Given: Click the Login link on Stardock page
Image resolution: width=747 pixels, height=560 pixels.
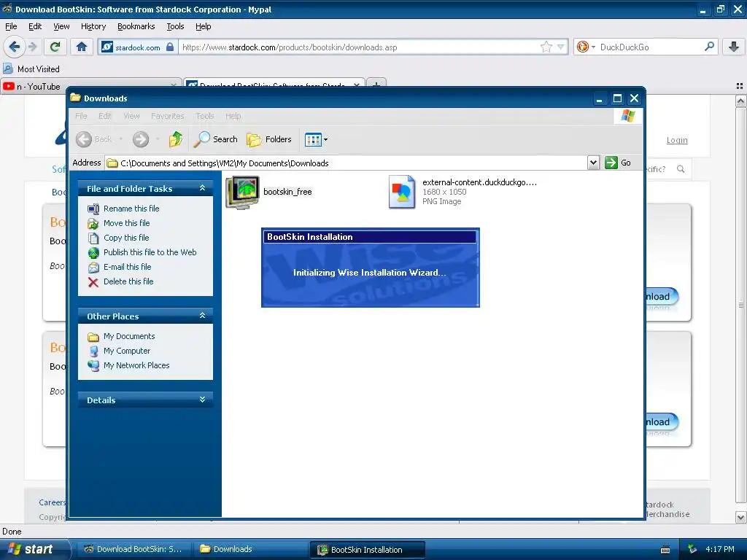Looking at the screenshot, I should [x=676, y=140].
